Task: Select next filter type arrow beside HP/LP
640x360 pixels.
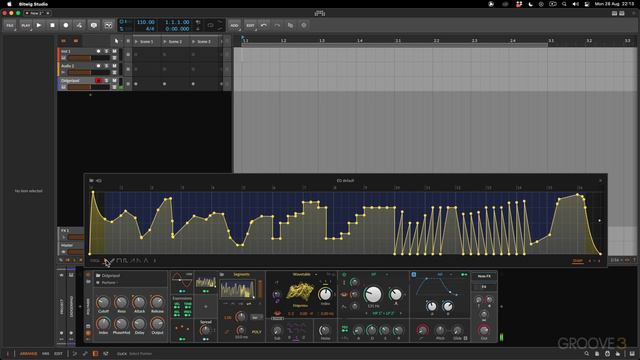Action: click(x=401, y=313)
